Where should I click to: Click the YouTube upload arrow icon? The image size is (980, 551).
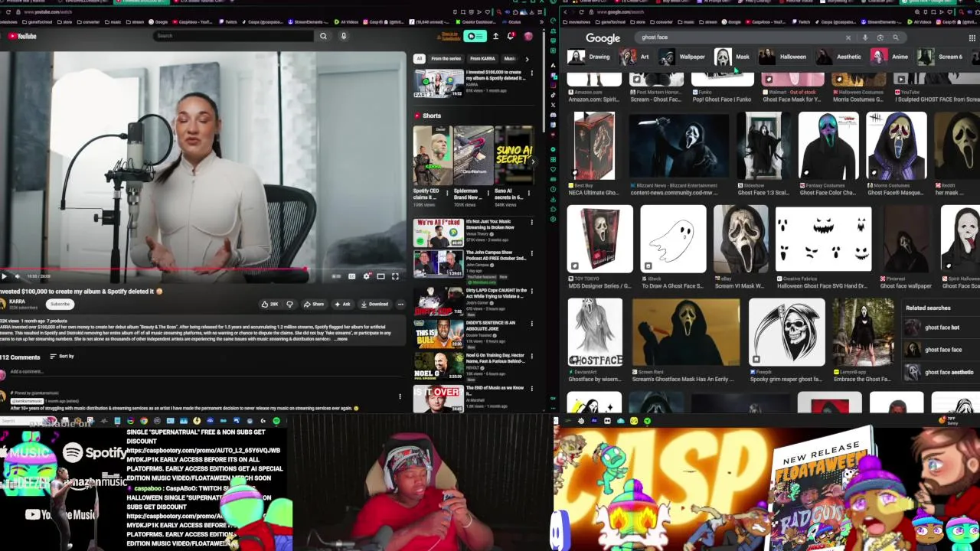(495, 36)
